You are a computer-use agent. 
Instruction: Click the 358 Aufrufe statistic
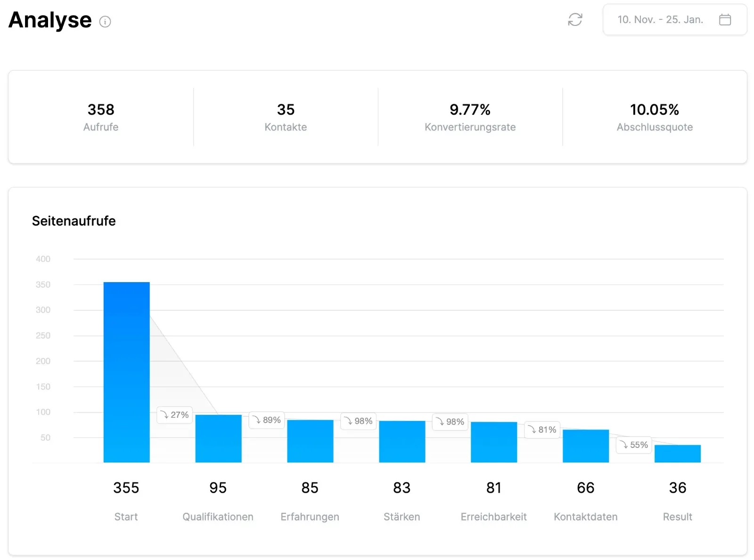coord(101,117)
